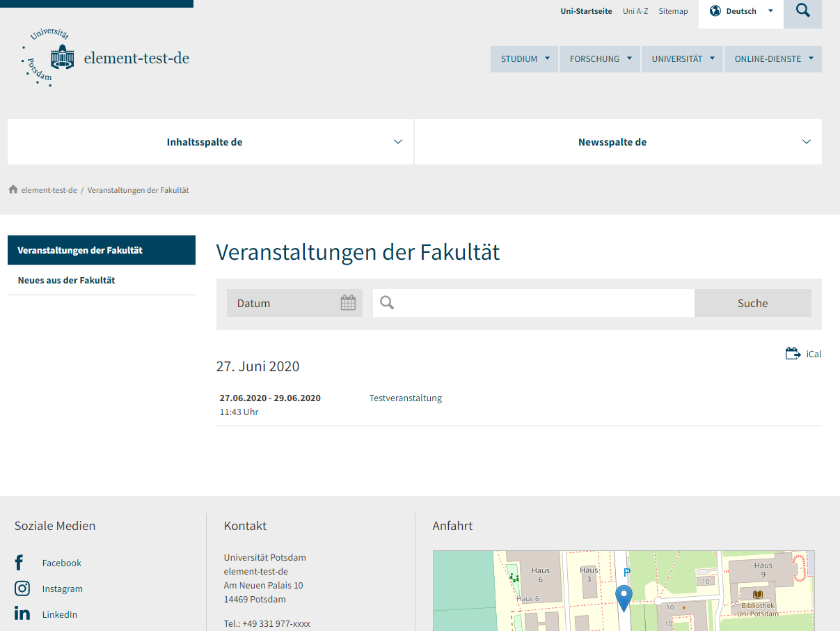Click the University of Potsdam logo

click(49, 59)
